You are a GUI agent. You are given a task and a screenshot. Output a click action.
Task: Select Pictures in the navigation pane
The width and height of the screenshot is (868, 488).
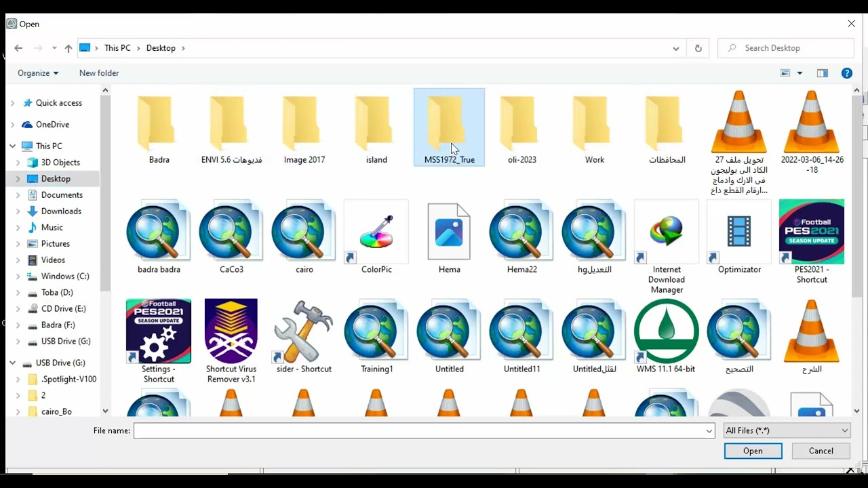tap(55, 244)
